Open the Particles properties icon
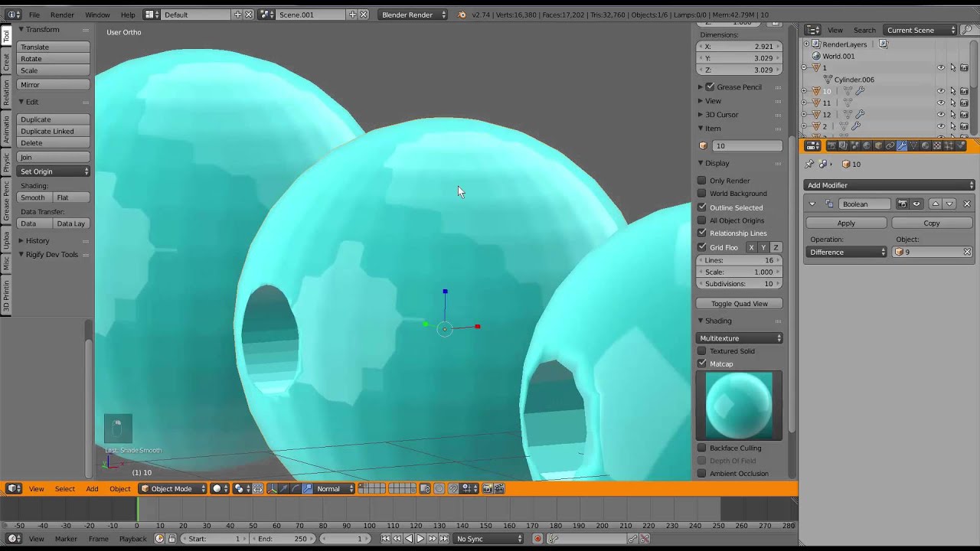The image size is (980, 551). pos(949,145)
